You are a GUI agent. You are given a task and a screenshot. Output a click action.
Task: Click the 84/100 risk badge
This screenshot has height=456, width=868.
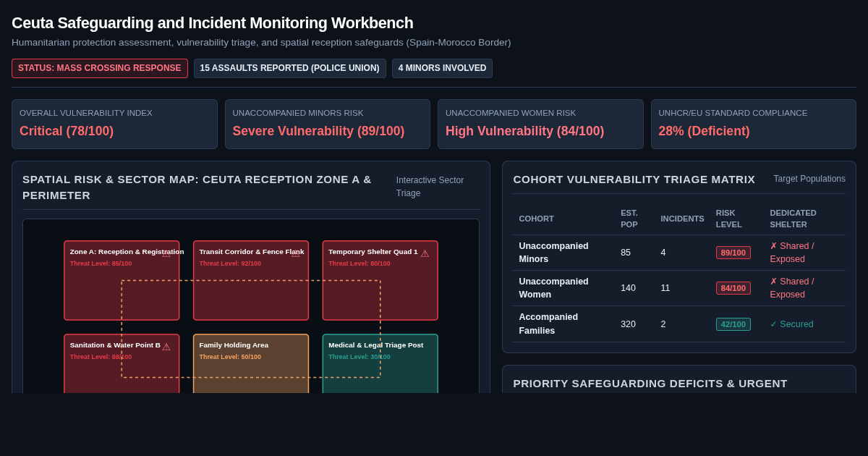click(x=733, y=288)
